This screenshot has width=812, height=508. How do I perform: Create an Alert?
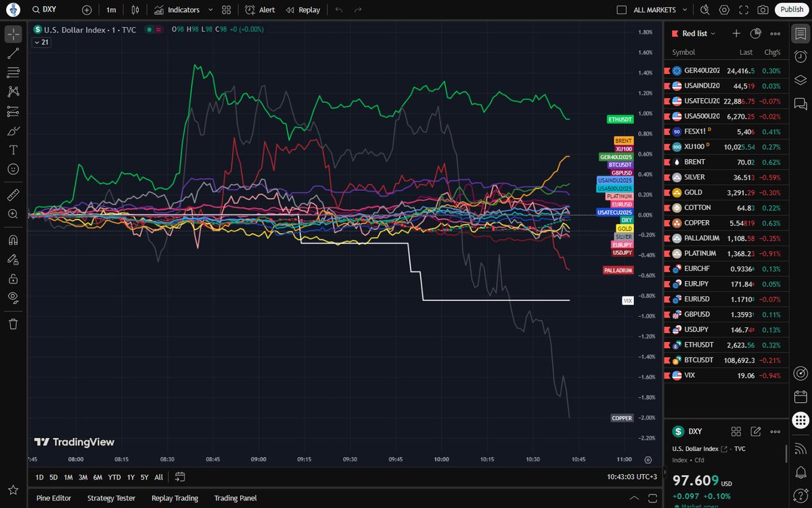(x=260, y=10)
